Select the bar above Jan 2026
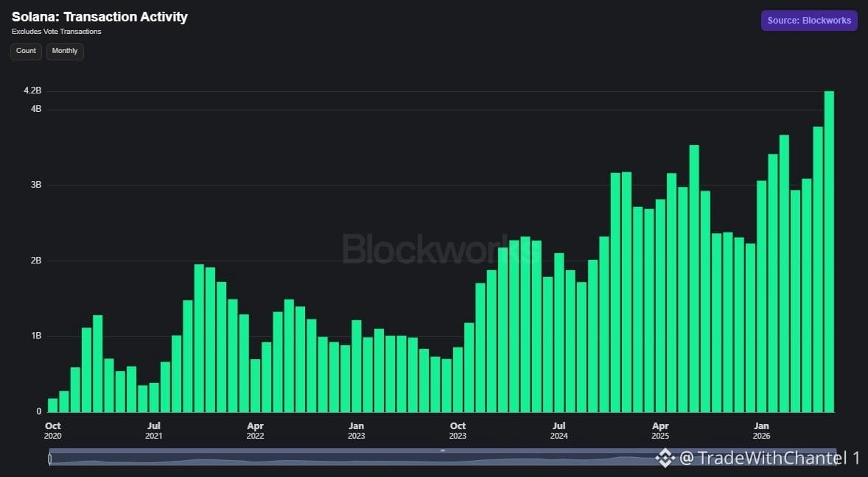 point(761,296)
